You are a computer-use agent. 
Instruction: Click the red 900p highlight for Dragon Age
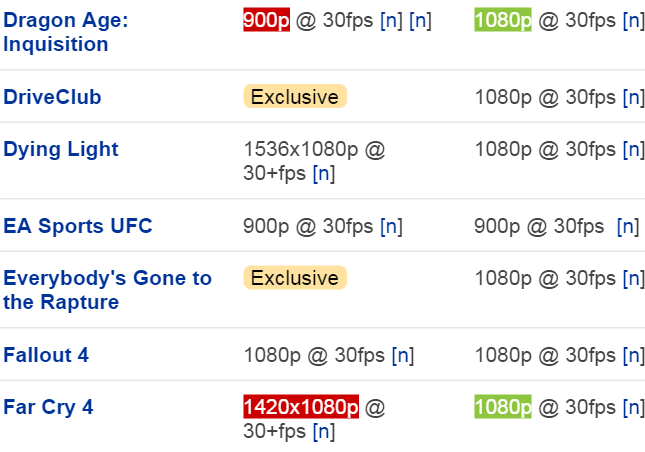point(266,20)
